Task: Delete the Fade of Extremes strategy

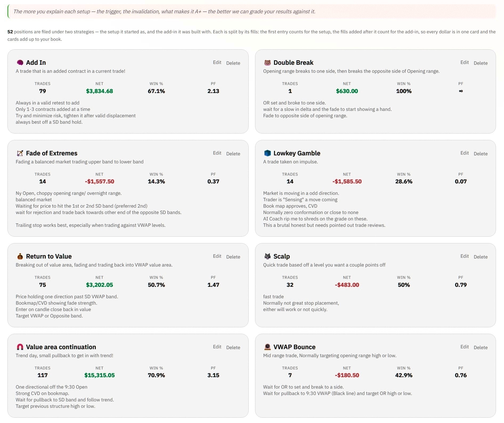Action: [233, 154]
